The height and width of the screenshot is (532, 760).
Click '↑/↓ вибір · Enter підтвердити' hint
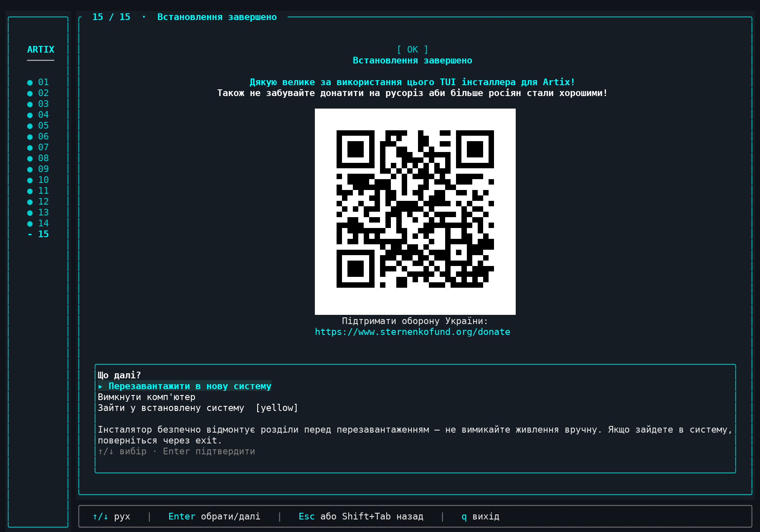click(176, 451)
